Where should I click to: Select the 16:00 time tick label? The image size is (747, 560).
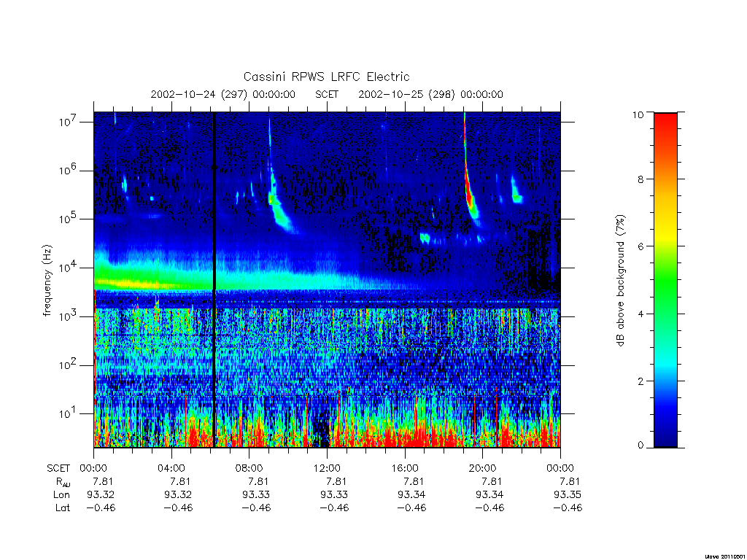click(x=404, y=468)
